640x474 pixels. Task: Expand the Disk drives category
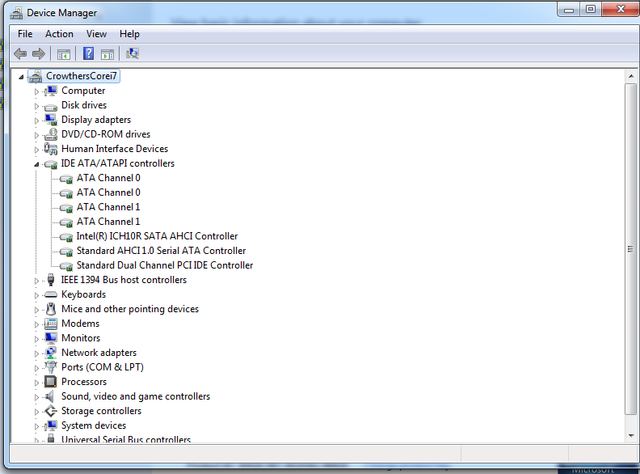tap(36, 106)
